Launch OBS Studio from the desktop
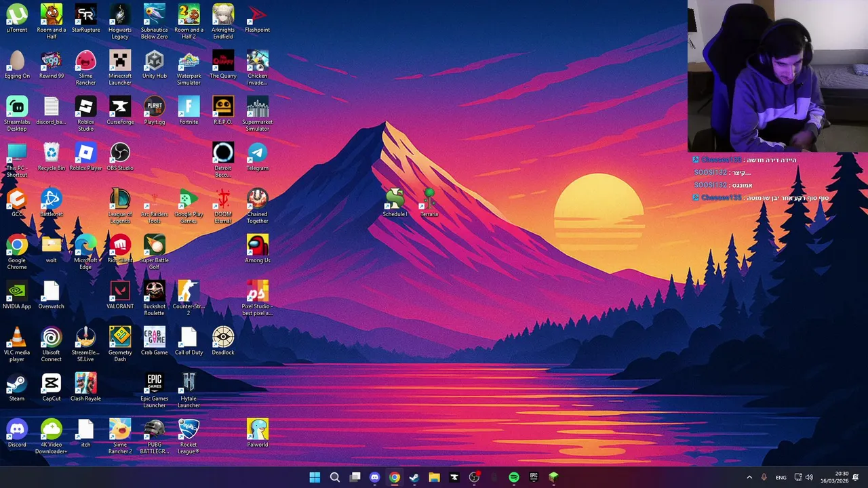This screenshot has height=488, width=868. (x=120, y=157)
